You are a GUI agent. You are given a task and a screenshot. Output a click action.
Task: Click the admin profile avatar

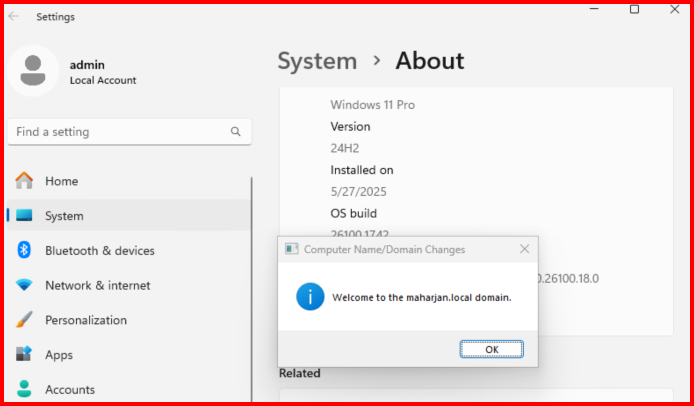coord(33,70)
